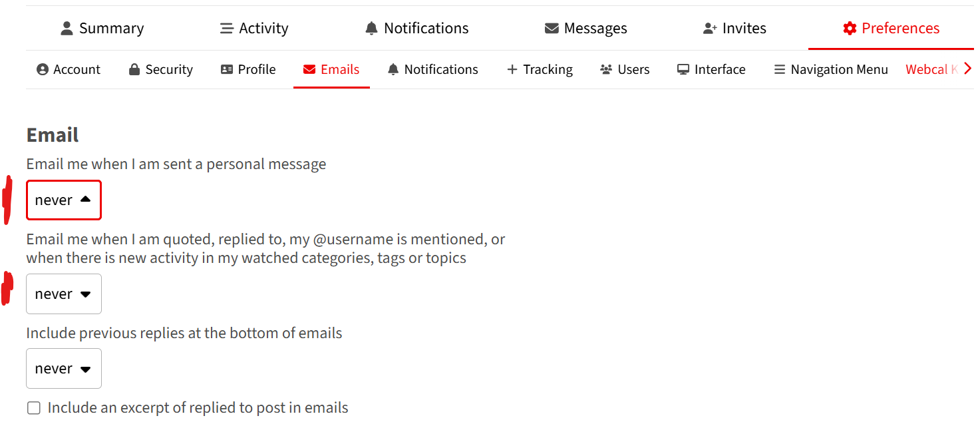Expand the quoted or mentioned email dropdown
The width and height of the screenshot is (980, 440).
coord(64,294)
